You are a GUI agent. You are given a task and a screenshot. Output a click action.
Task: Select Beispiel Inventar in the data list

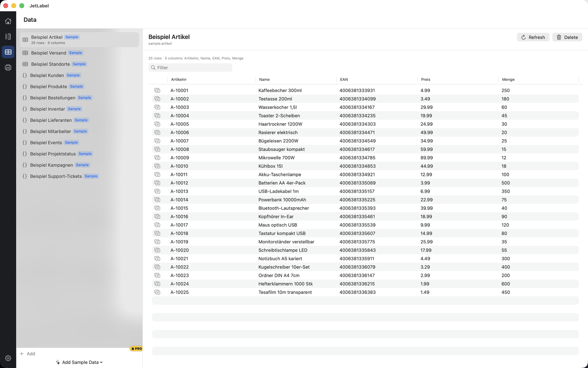pyautogui.click(x=79, y=109)
